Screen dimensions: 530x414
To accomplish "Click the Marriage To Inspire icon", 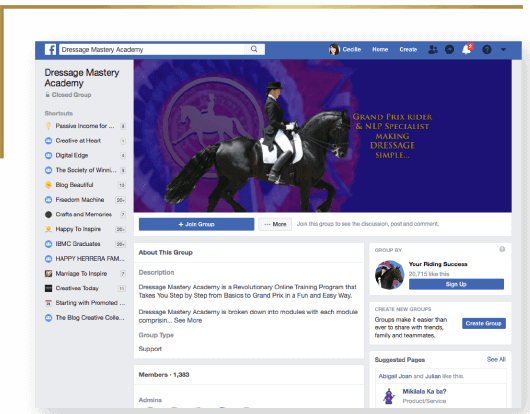I will click(48, 273).
